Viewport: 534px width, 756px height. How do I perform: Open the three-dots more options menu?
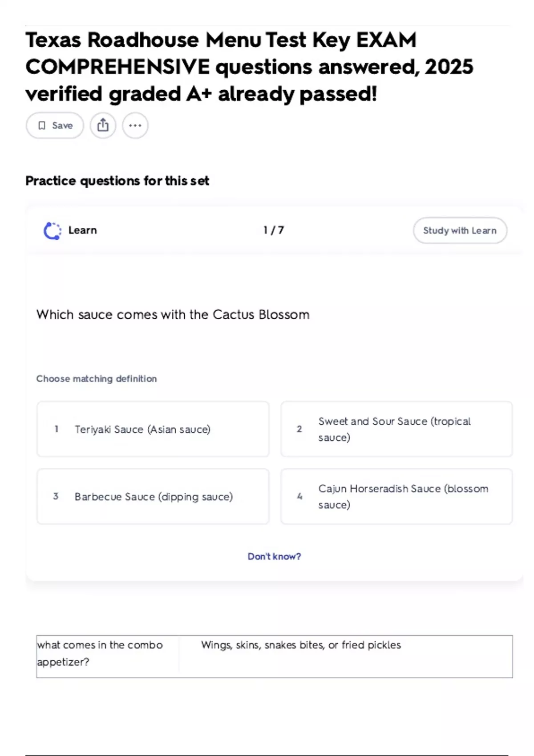pos(135,125)
